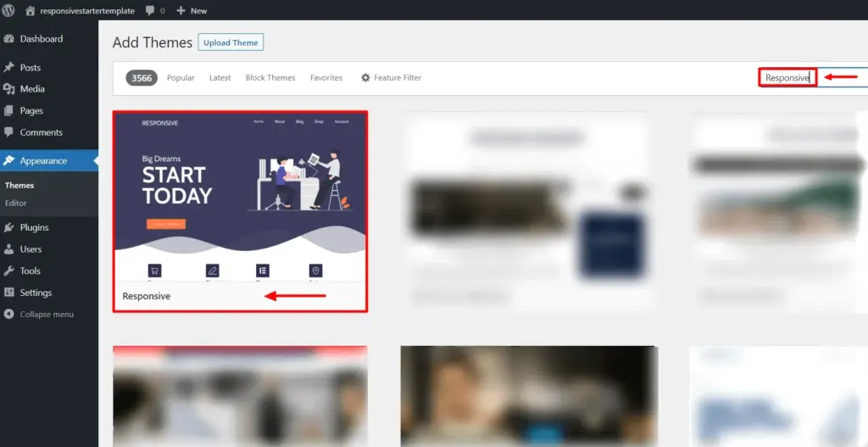Open the Editor submenu item

click(16, 203)
